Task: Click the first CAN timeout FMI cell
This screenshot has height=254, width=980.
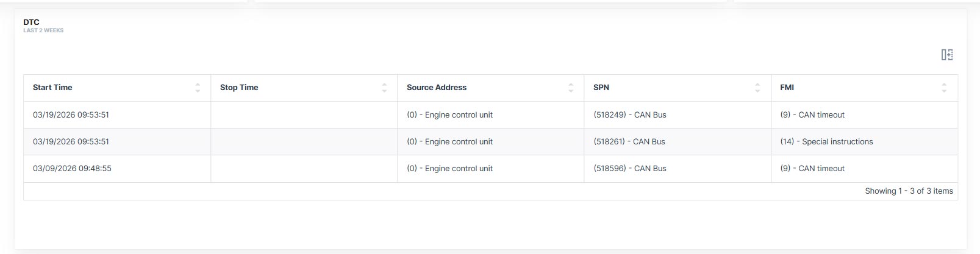Action: (x=812, y=115)
